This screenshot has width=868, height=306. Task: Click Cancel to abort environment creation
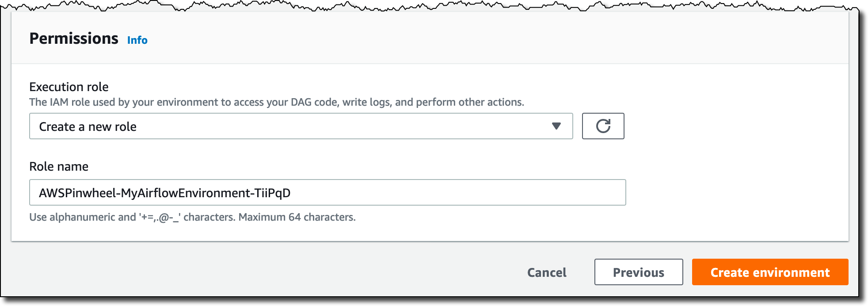(547, 272)
